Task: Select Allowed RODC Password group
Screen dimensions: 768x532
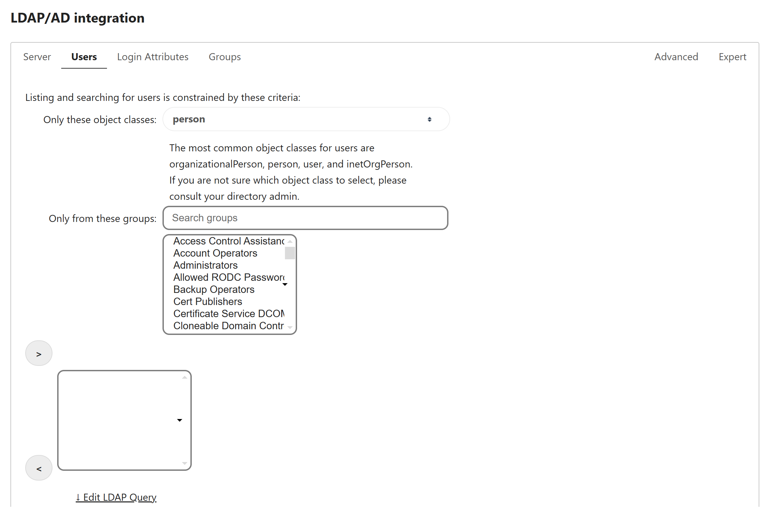Action: click(x=229, y=277)
